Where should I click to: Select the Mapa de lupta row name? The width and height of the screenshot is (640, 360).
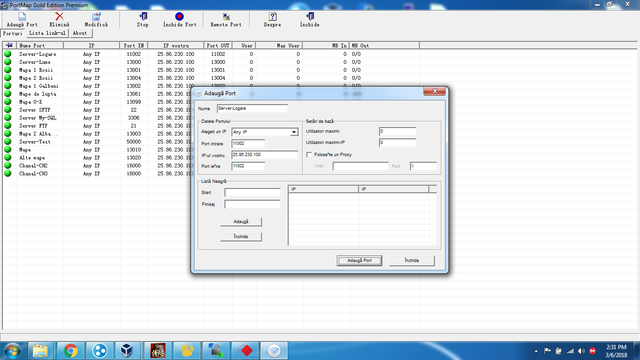(x=38, y=94)
